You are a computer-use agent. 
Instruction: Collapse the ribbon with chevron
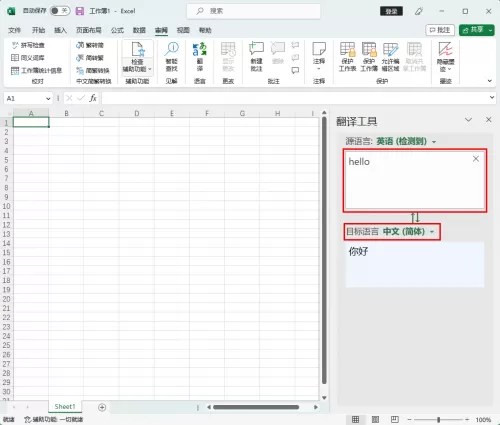[489, 81]
